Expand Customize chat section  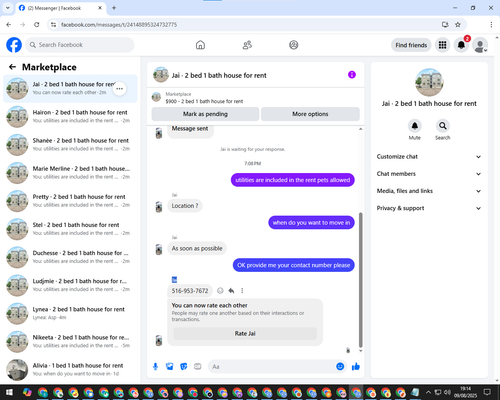(429, 157)
